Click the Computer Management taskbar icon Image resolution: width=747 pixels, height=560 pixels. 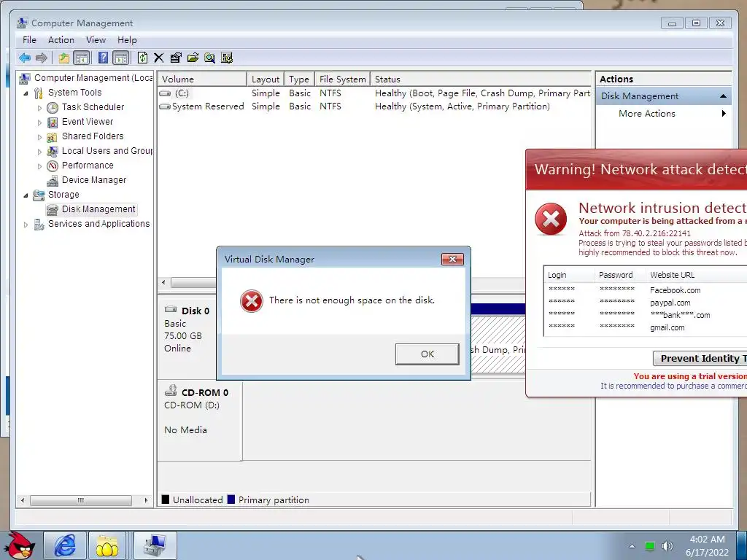click(x=155, y=545)
